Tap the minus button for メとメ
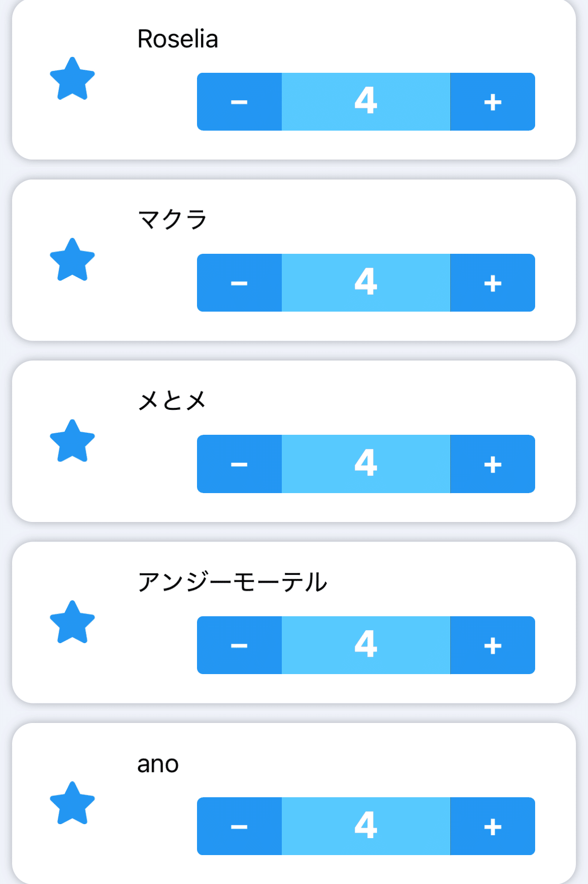This screenshot has height=884, width=588. coord(239,464)
